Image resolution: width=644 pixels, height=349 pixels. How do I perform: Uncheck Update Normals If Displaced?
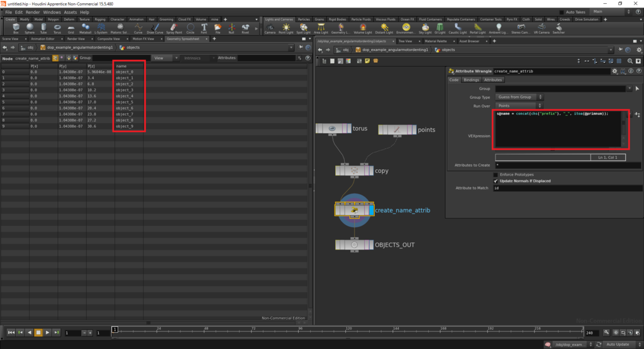(496, 180)
